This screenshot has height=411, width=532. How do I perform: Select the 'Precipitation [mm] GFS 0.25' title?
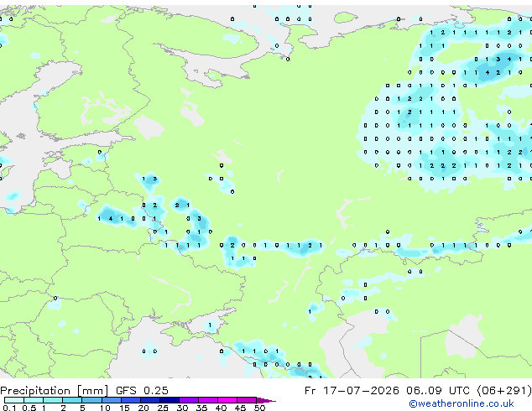point(84,391)
